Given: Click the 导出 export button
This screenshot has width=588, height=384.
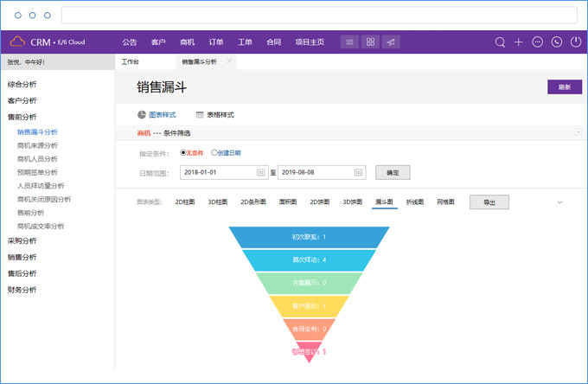Looking at the screenshot, I should 489,202.
